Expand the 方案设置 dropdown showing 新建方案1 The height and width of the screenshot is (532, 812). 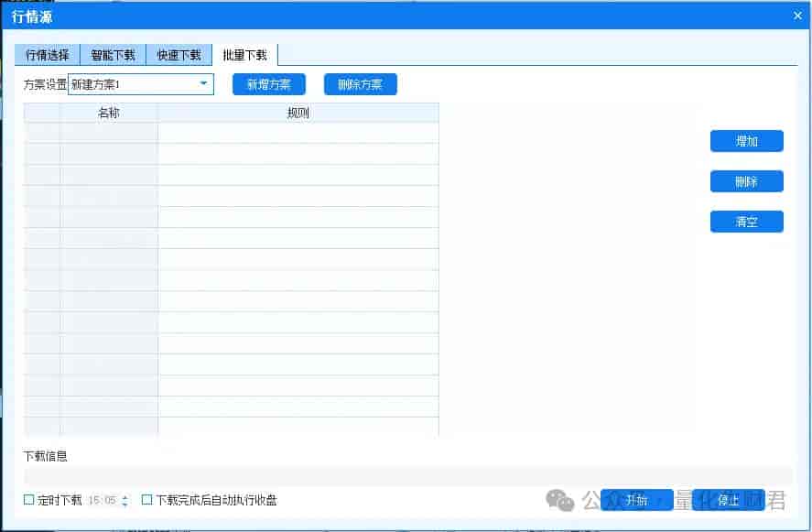(203, 84)
